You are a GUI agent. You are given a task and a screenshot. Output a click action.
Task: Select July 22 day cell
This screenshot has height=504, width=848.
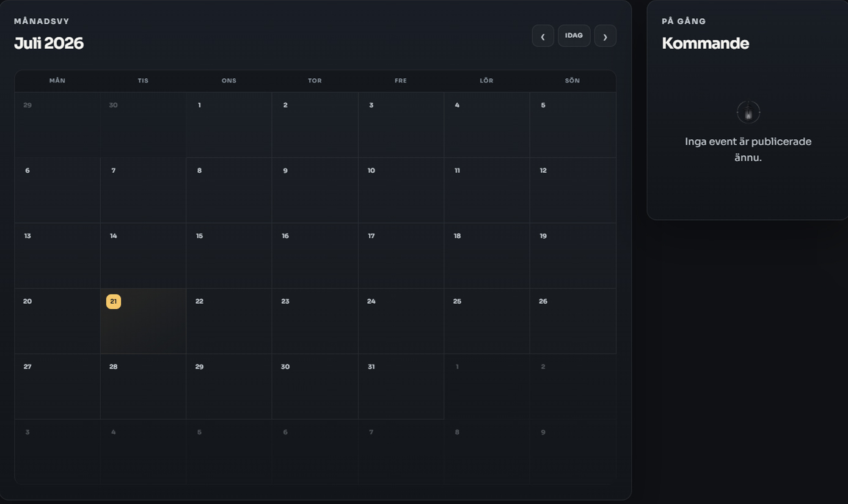pyautogui.click(x=229, y=321)
